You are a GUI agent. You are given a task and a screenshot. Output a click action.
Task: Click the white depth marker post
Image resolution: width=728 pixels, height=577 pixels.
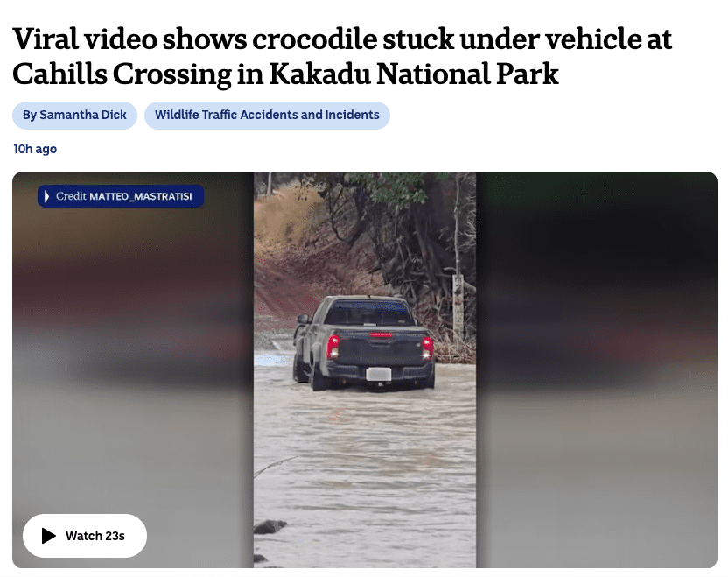[458, 306]
